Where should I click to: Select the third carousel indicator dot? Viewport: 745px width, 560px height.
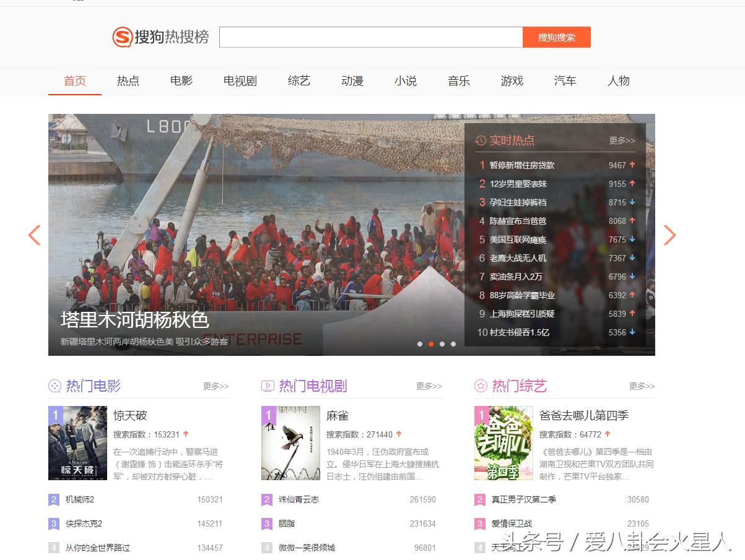[442, 343]
